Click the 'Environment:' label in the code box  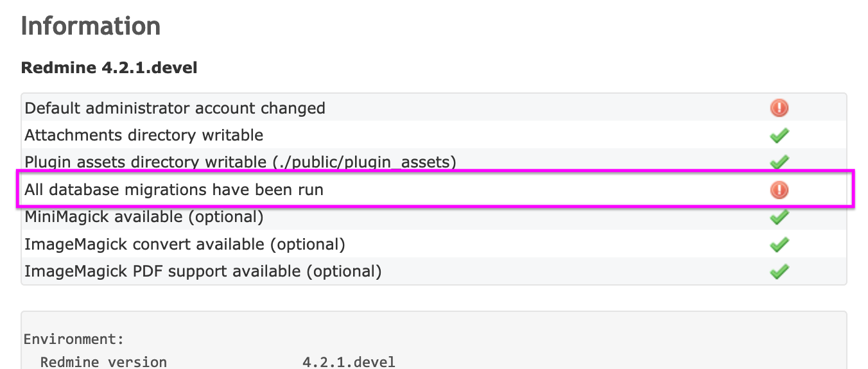pos(74,339)
